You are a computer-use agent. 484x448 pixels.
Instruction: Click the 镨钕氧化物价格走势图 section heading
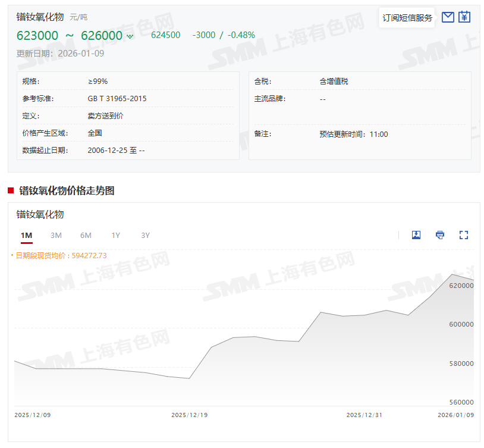67,190
